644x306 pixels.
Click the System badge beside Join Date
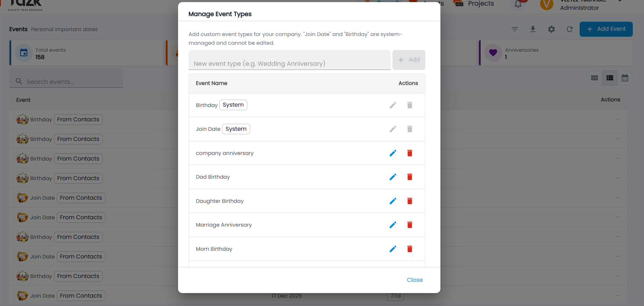236,129
